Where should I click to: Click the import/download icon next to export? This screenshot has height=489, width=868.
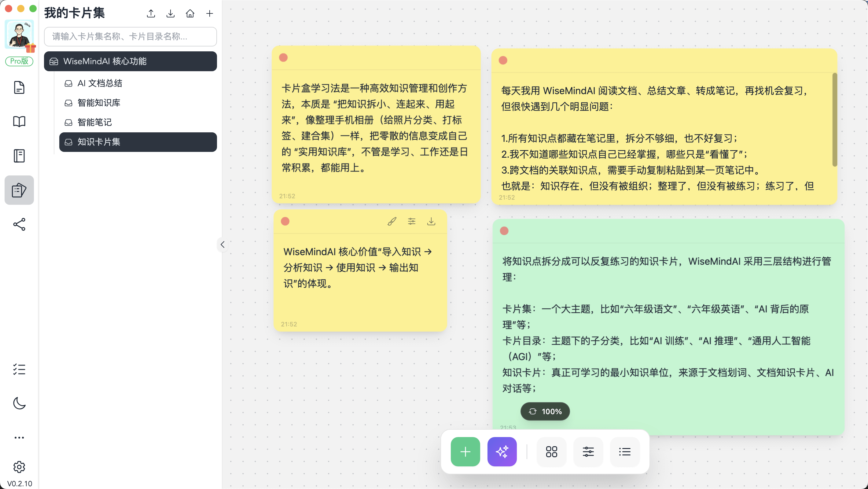point(171,13)
